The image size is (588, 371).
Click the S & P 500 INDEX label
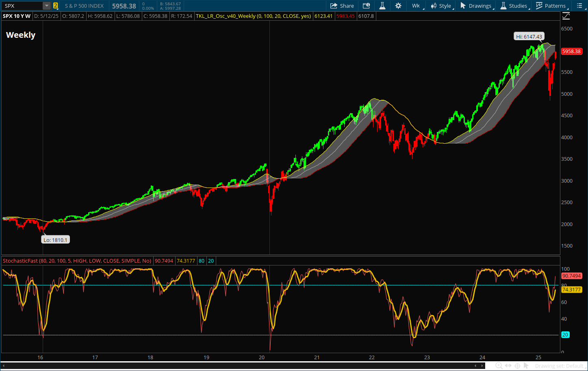pos(84,6)
